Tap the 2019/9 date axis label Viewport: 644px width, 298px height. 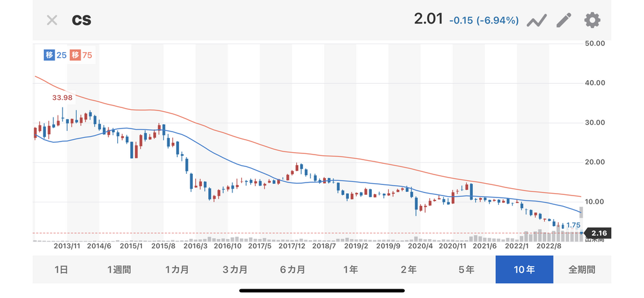pyautogui.click(x=388, y=246)
